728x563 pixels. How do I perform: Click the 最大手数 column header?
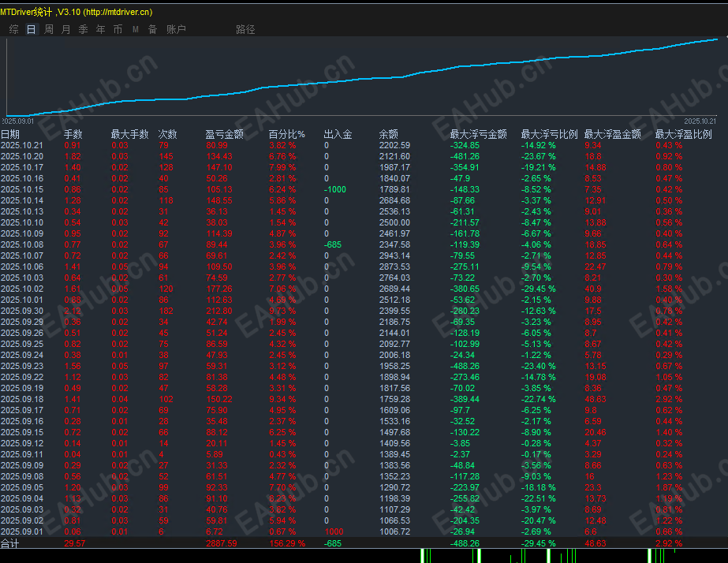coord(129,134)
